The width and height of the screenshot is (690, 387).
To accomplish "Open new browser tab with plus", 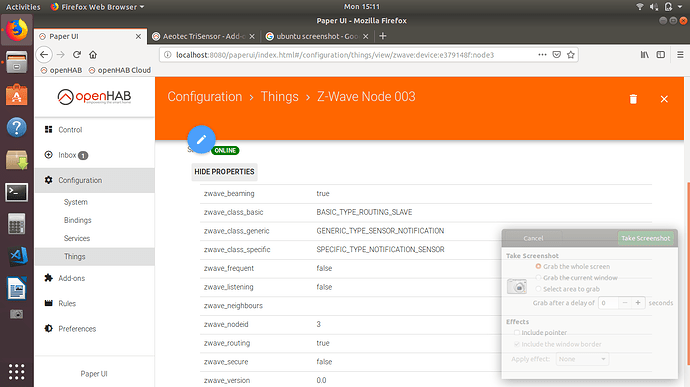I will (x=382, y=36).
